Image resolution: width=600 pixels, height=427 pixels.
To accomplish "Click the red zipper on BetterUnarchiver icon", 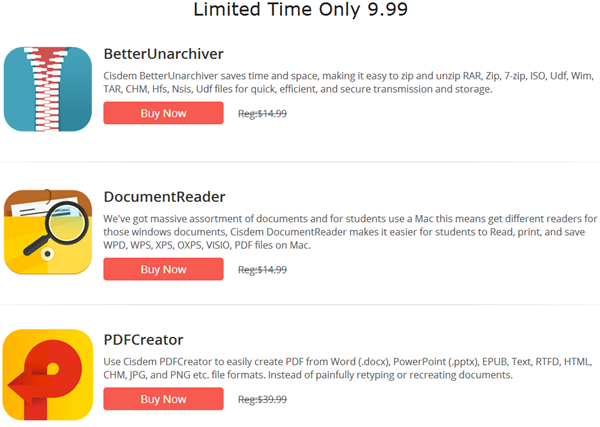I will pyautogui.click(x=47, y=89).
